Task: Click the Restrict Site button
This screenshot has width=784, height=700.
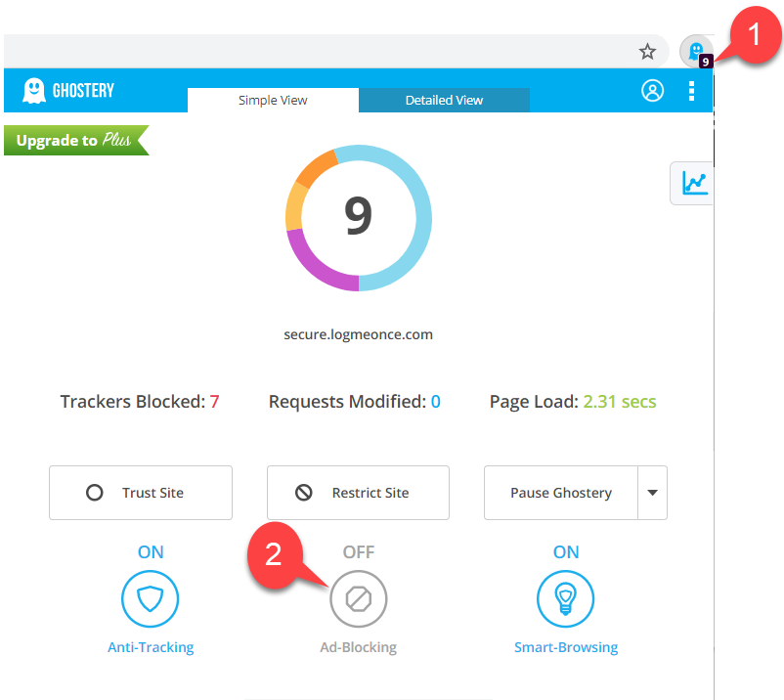Action: point(358,493)
